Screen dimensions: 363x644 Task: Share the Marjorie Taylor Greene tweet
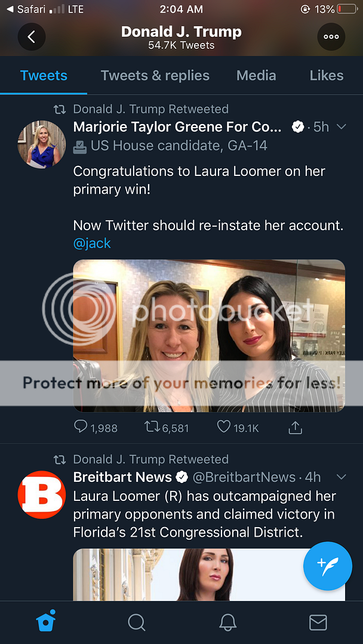tap(295, 427)
